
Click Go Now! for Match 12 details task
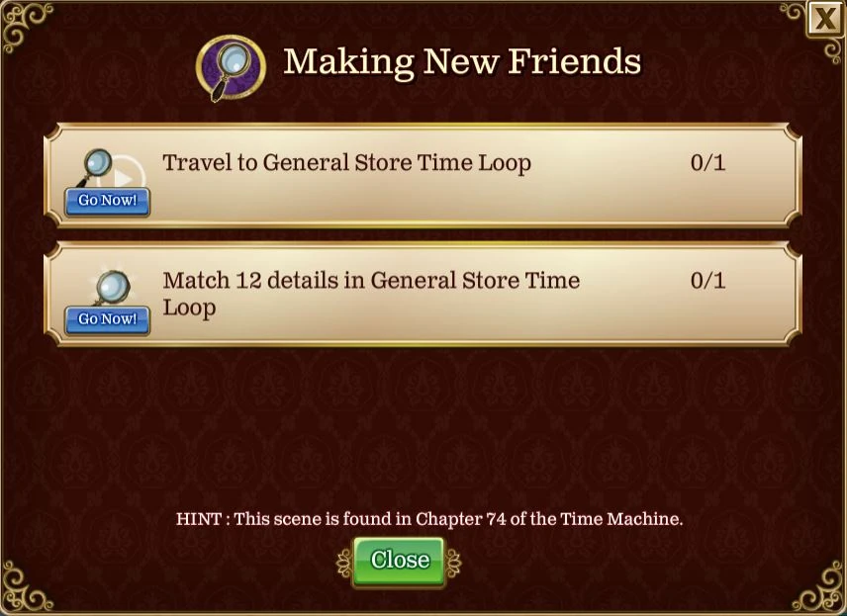pos(108,320)
